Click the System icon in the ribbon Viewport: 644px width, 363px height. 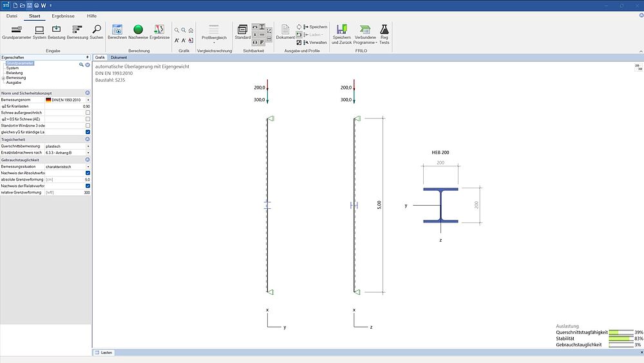point(39,30)
